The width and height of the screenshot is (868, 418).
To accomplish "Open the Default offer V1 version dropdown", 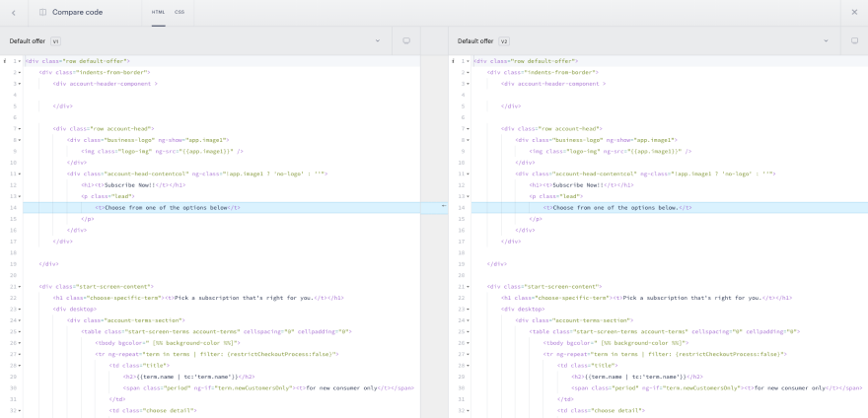I will (x=378, y=41).
